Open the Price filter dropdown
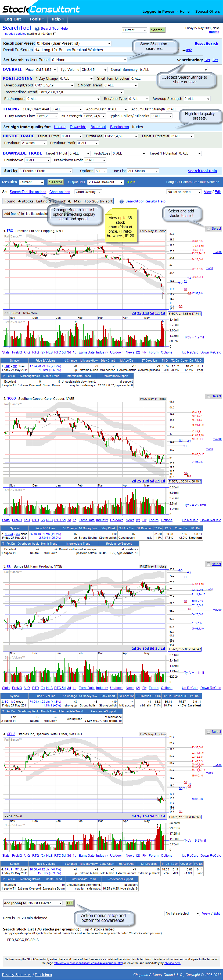 tap(46, 70)
